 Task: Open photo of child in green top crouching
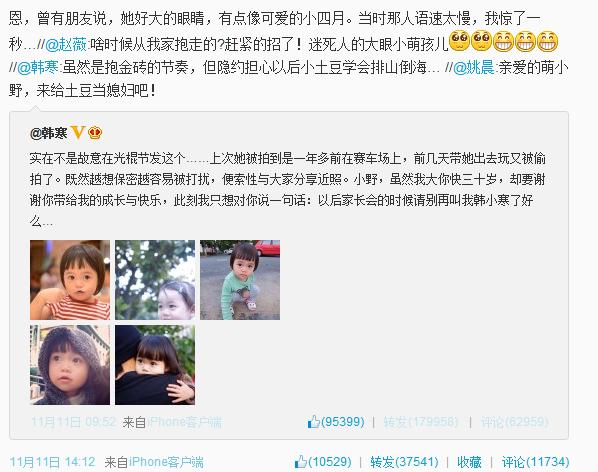(240, 280)
